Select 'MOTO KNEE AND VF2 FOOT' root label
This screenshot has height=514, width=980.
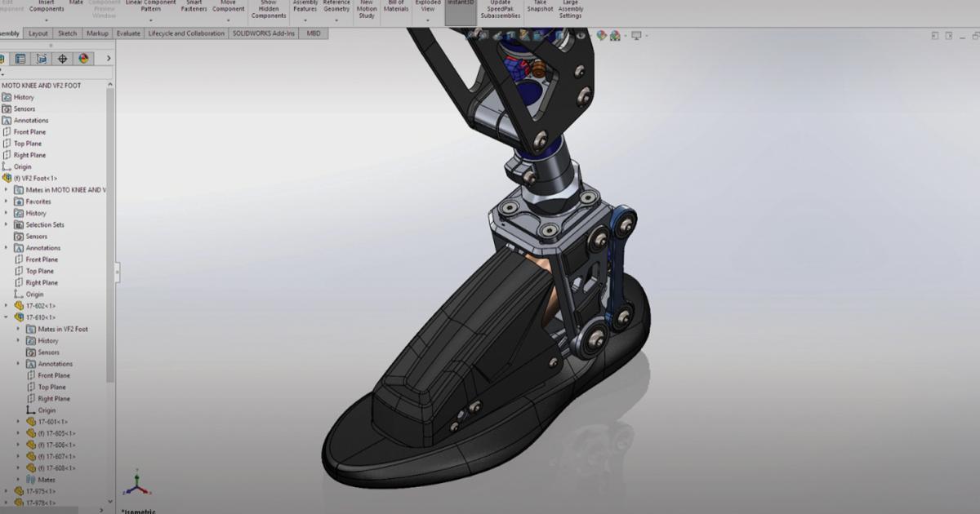point(41,86)
